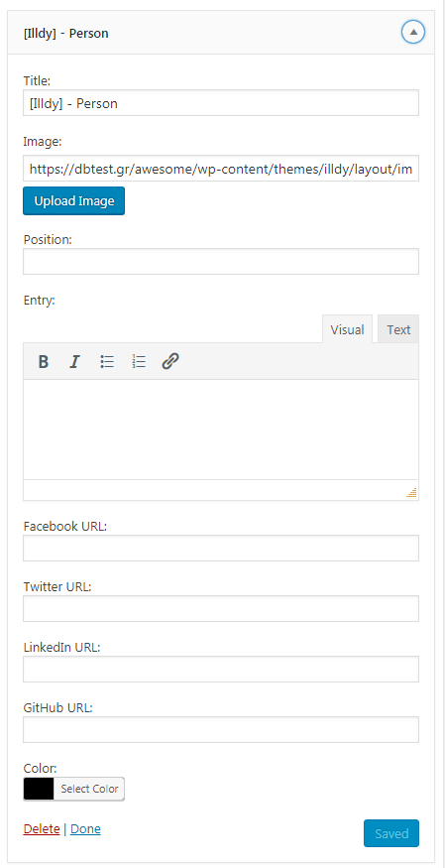Click the Saved button

click(x=391, y=833)
